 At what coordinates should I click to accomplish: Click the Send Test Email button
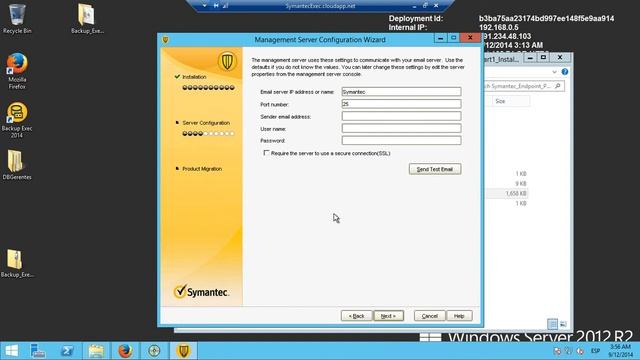[x=435, y=169]
